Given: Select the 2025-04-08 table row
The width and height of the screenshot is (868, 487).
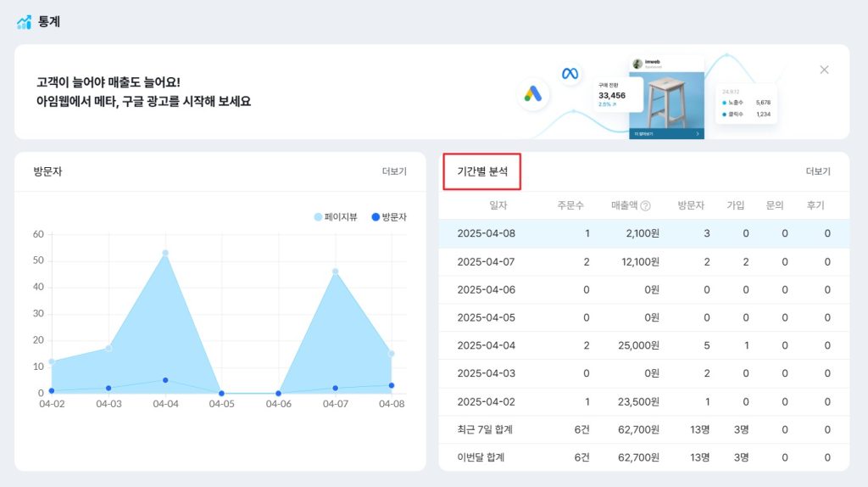Looking at the screenshot, I should [x=643, y=233].
